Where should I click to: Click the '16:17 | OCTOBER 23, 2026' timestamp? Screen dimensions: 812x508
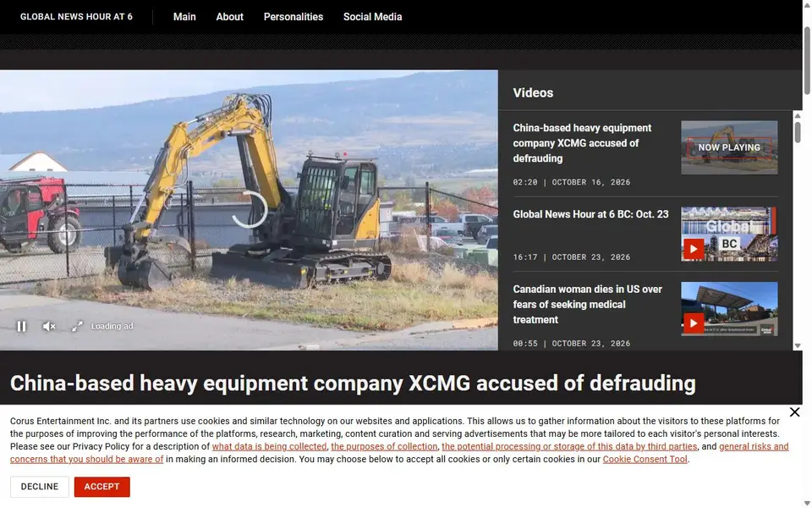[571, 257]
